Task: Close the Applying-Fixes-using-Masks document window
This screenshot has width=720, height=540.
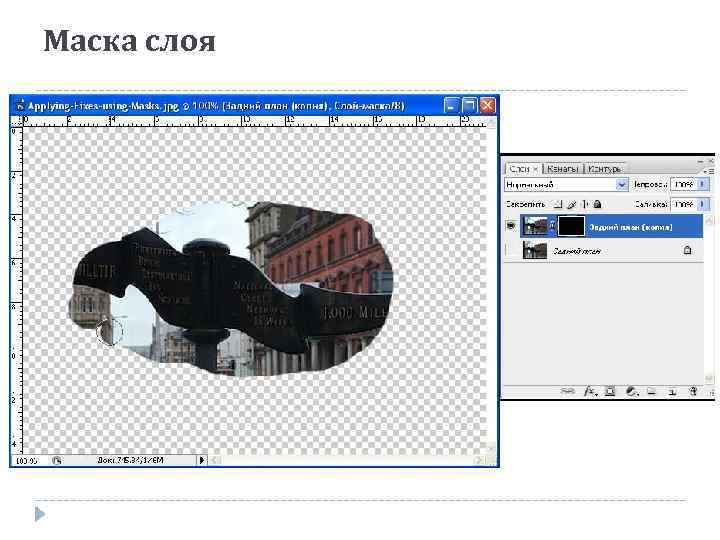Action: (487, 106)
